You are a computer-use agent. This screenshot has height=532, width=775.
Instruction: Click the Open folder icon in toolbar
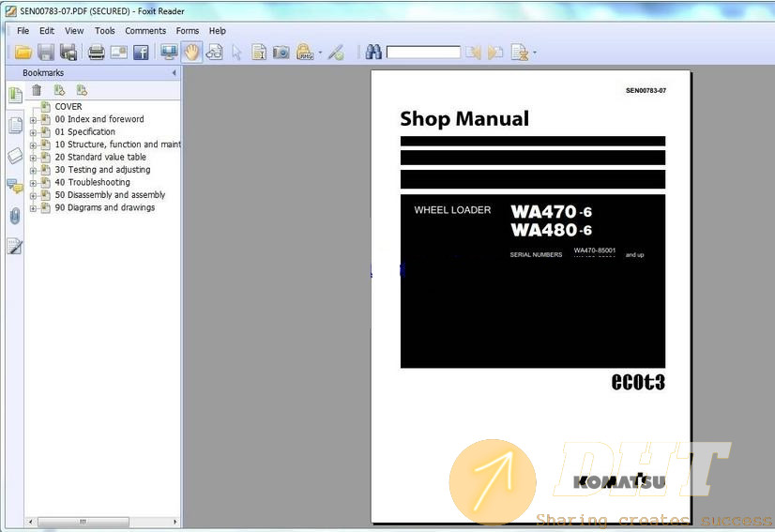23,52
